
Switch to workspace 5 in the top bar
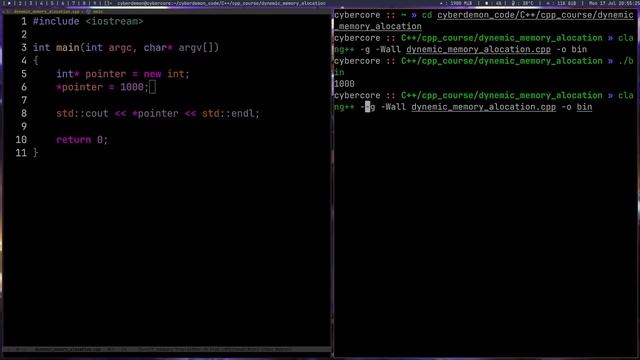tap(51, 3)
